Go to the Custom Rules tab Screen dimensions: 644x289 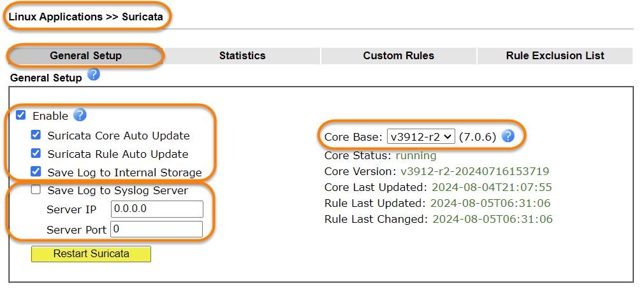click(399, 56)
